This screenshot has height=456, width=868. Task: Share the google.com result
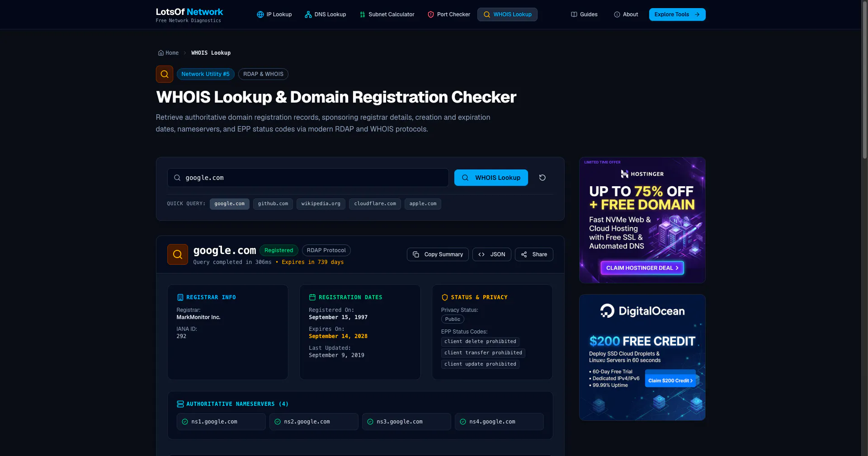534,254
